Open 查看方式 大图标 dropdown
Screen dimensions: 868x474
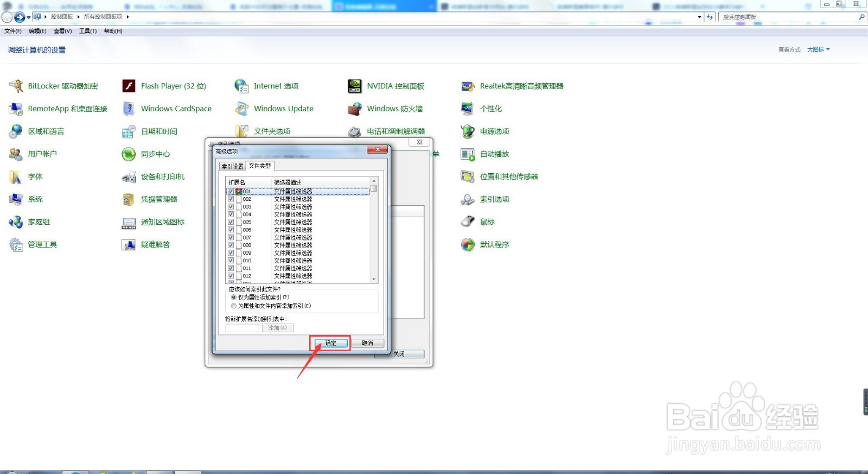pos(818,49)
